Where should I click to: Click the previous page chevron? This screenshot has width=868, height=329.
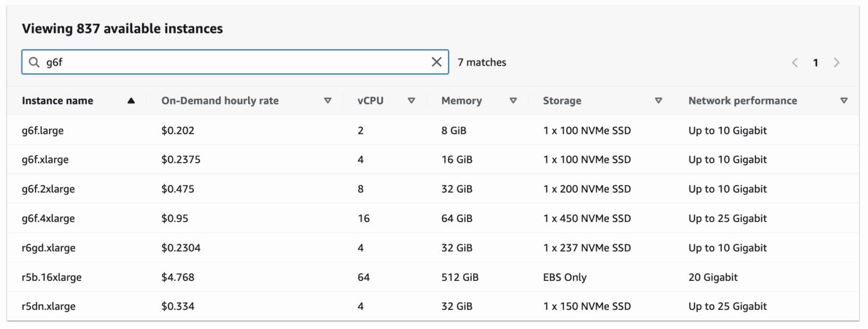795,62
